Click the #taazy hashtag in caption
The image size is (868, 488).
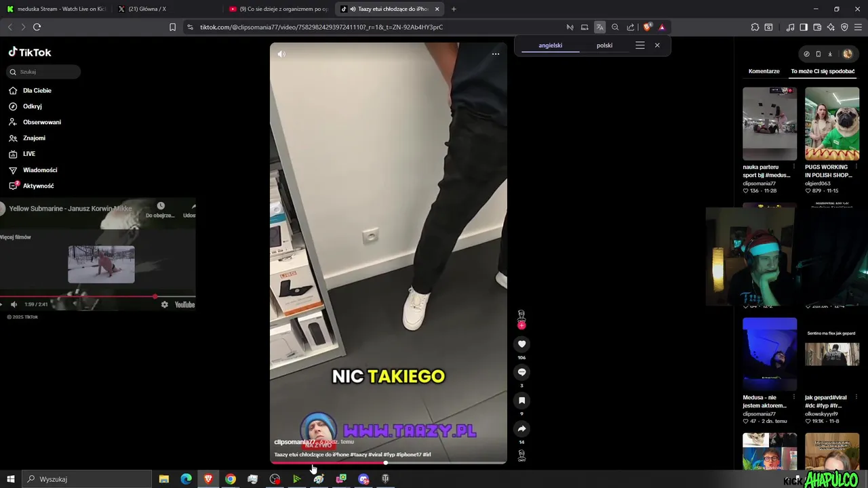(x=359, y=455)
